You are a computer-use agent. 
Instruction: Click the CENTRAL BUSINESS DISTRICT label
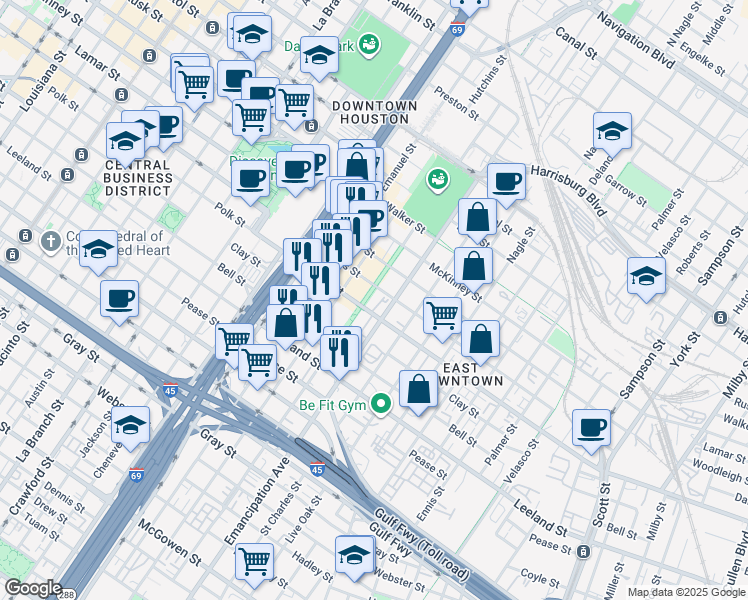click(137, 178)
